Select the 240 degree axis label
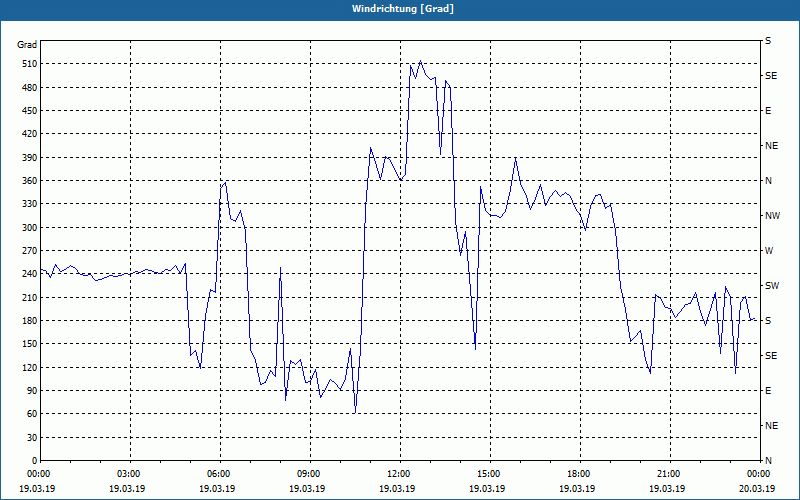 pos(30,274)
